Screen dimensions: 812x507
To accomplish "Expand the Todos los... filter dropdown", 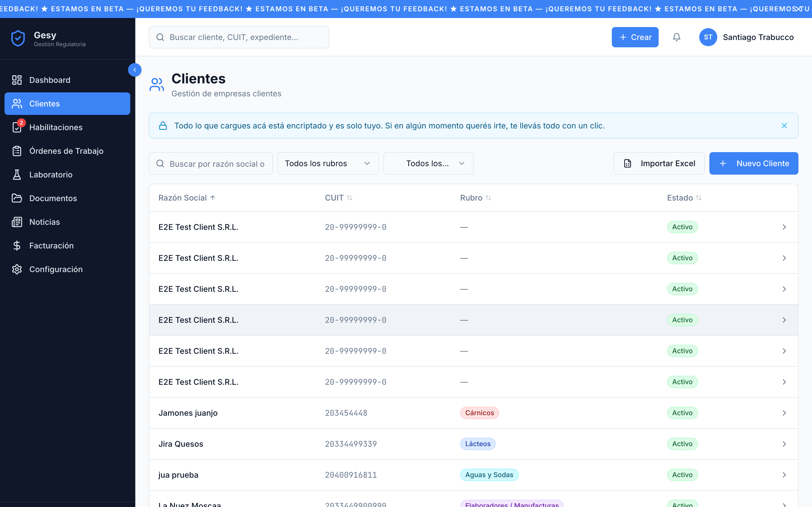I will (x=428, y=163).
